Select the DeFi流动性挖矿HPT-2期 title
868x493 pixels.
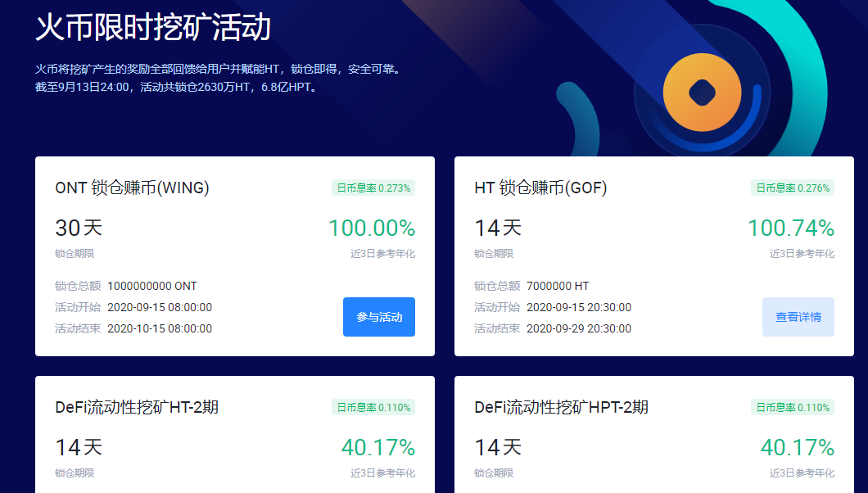[x=561, y=407]
